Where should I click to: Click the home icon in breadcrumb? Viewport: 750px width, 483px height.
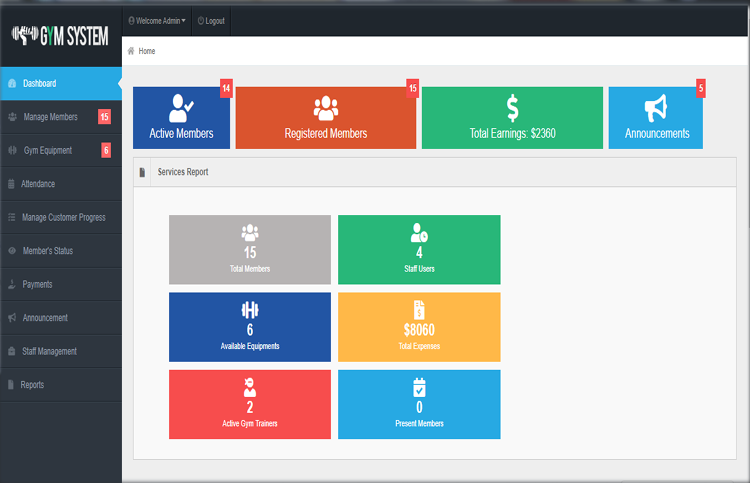pyautogui.click(x=131, y=50)
